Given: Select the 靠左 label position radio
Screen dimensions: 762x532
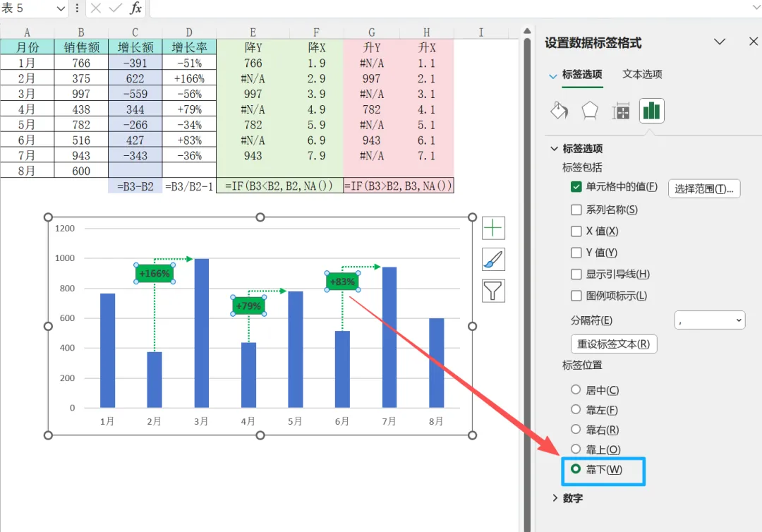Looking at the screenshot, I should pyautogui.click(x=576, y=409).
